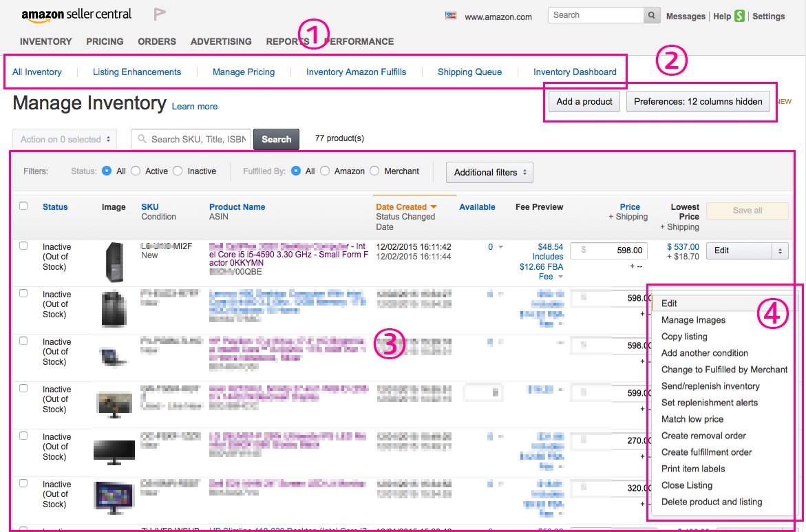Filter by Active status radio
806x532 pixels.
tap(136, 171)
